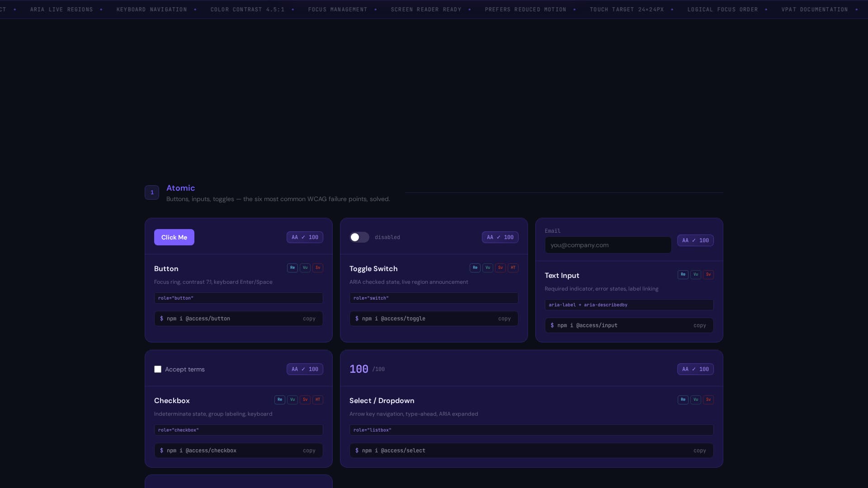
Task: Enable the disabled toggle switch
Action: (x=359, y=237)
